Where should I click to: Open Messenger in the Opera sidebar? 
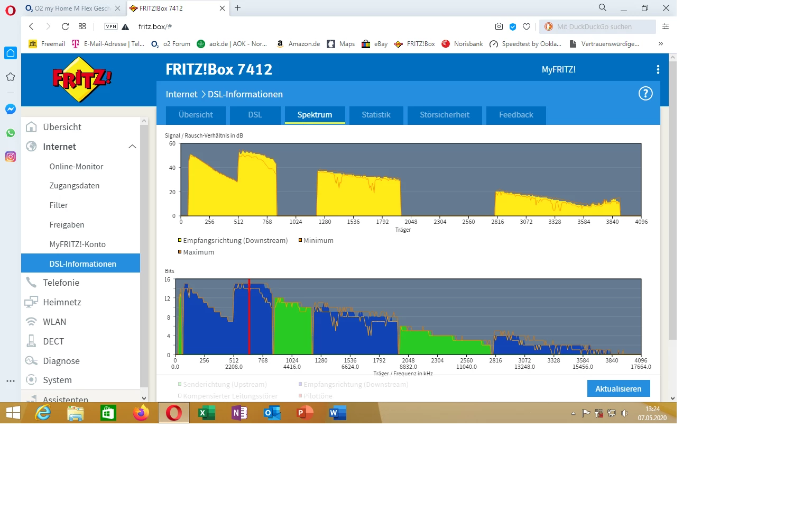click(x=11, y=109)
